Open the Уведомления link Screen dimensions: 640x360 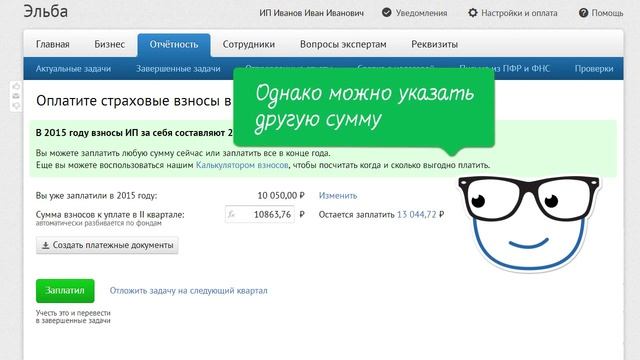(x=421, y=13)
